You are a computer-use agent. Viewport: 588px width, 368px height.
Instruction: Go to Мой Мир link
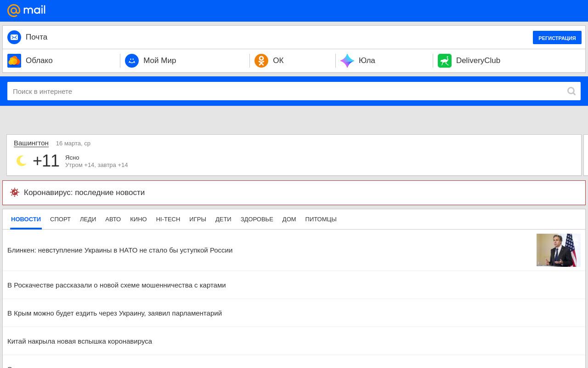point(159,61)
